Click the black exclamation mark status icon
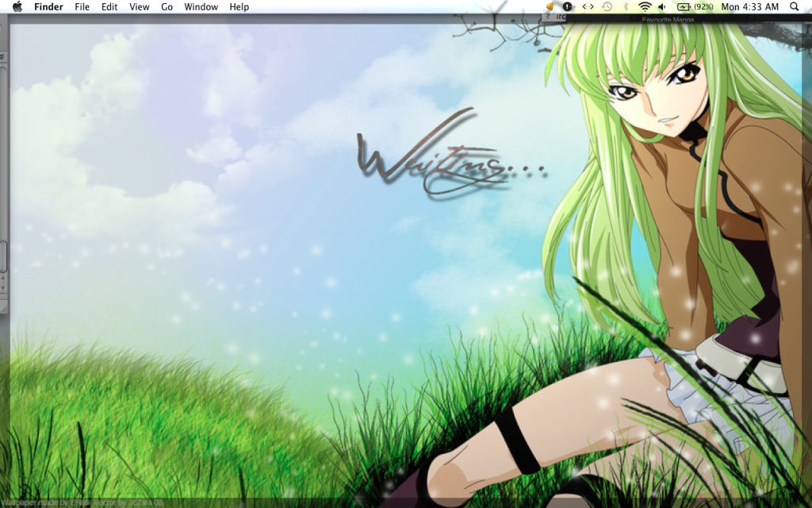This screenshot has width=812, height=508. (568, 6)
